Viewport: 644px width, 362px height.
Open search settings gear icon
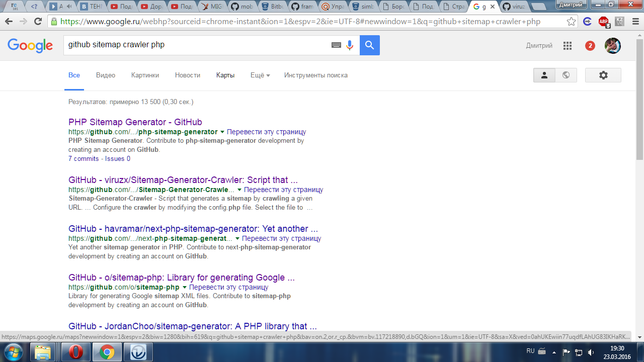click(x=603, y=75)
